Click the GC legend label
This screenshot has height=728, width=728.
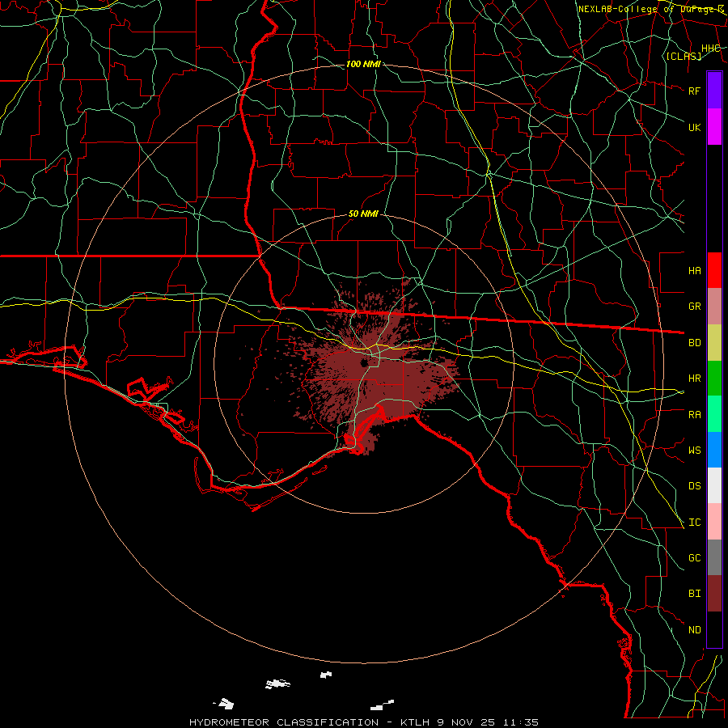[x=694, y=558]
